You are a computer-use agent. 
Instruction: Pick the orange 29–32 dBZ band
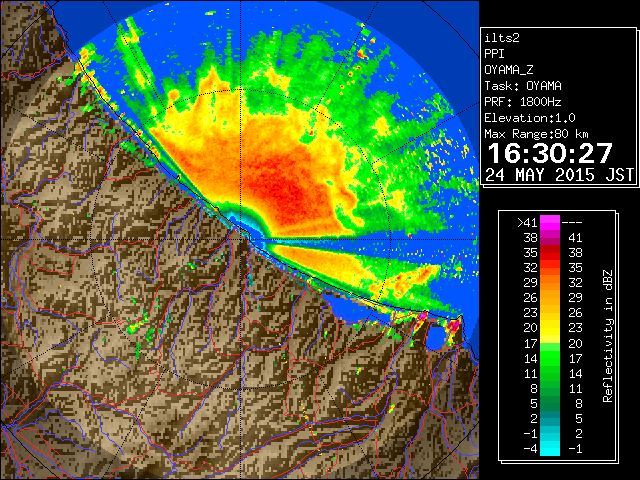coord(550,283)
